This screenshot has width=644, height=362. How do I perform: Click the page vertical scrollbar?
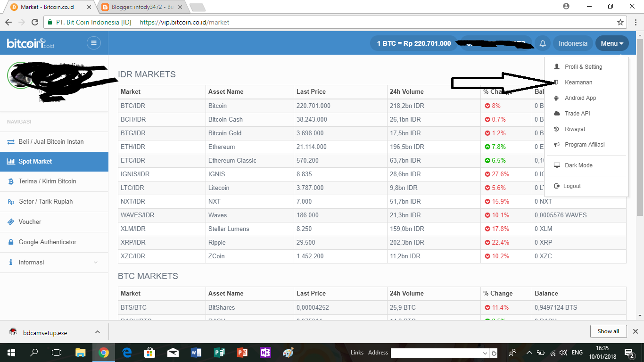pos(640,127)
